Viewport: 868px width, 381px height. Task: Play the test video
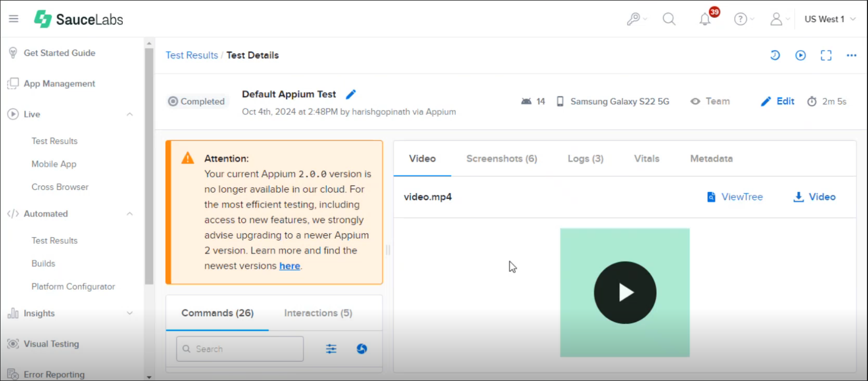(x=625, y=292)
